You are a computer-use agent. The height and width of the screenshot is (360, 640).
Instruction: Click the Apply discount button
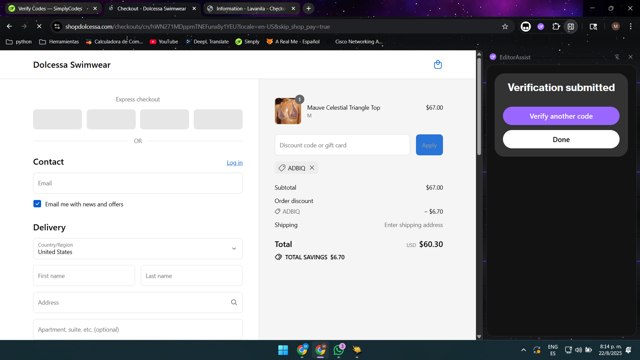click(429, 145)
